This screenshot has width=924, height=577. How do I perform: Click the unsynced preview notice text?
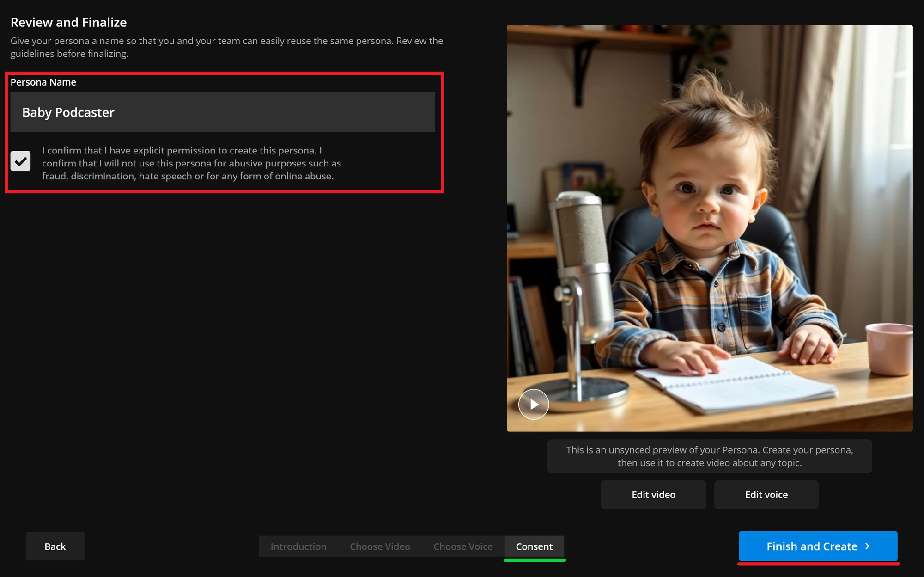709,456
